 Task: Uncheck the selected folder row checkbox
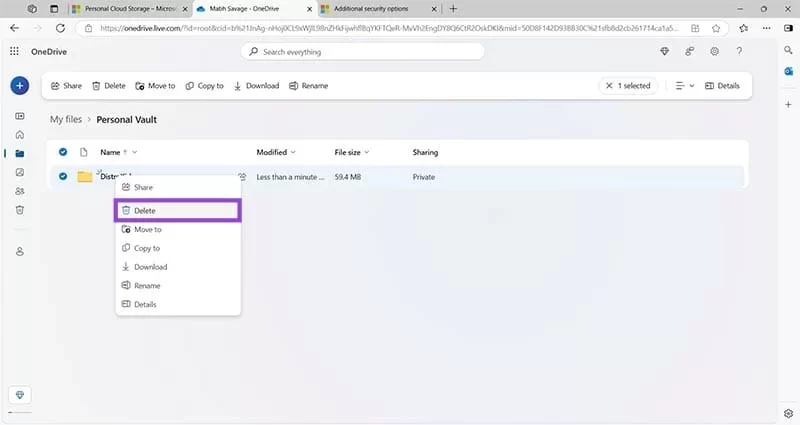click(63, 177)
